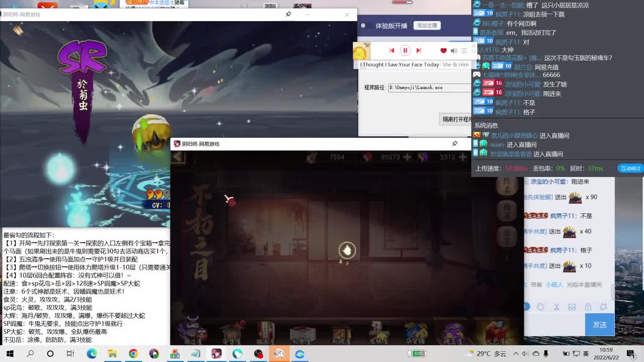Click chat message 这次不是勾玉版的秘境车?
Screen dimensions: 644x362
tap(578, 58)
